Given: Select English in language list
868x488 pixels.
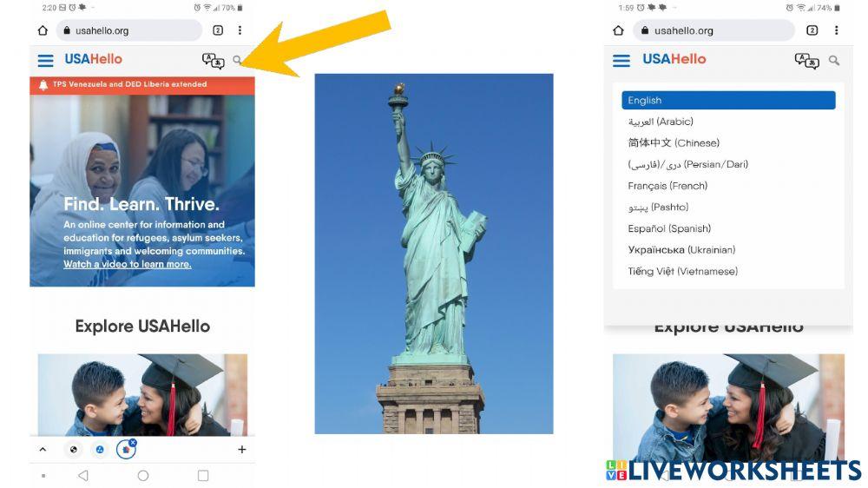Looking at the screenshot, I should (728, 100).
